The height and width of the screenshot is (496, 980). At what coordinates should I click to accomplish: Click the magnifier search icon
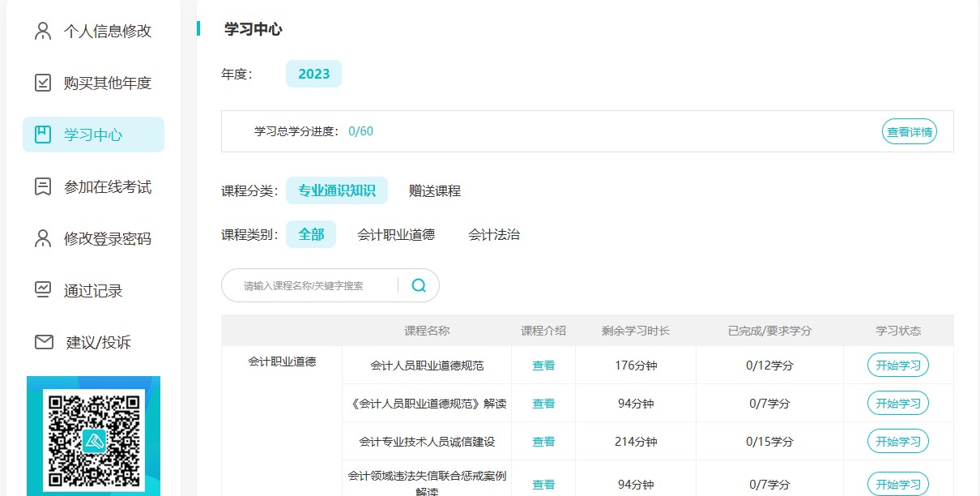419,285
